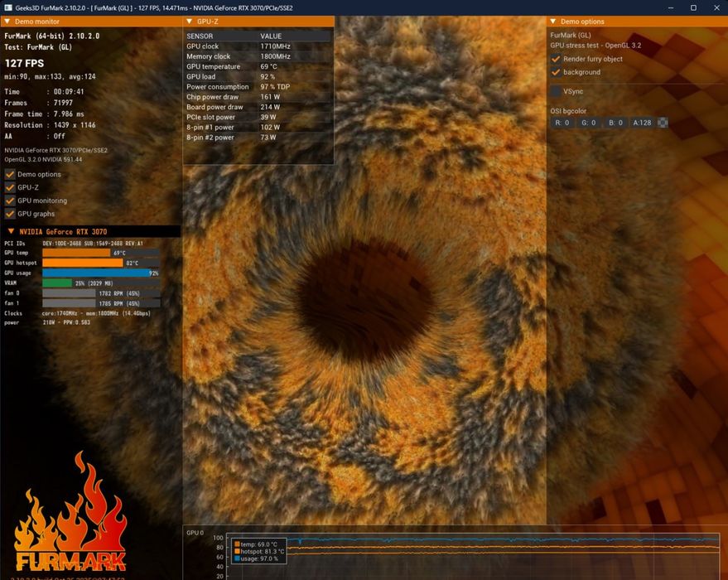Viewport: 728px width, 580px height.
Task: Click the VRAM green usage bar
Action: click(x=57, y=283)
